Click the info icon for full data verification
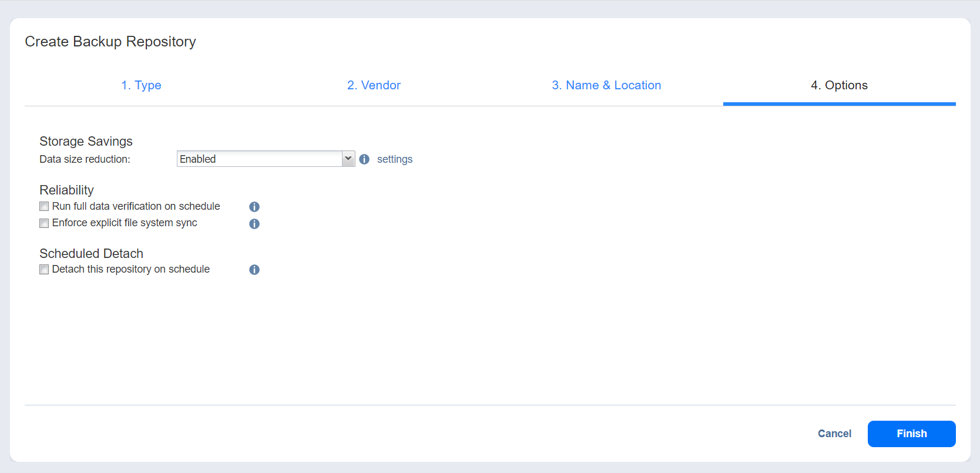Viewport: 980px width, 473px height. click(254, 207)
